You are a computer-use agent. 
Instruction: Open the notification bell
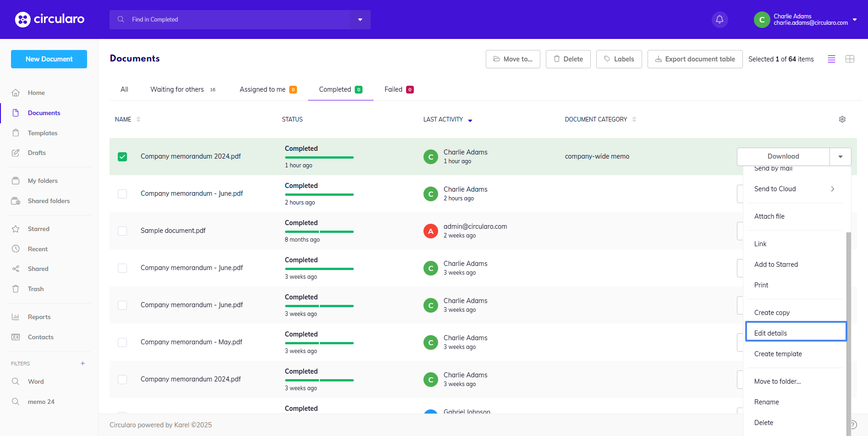[x=719, y=19]
